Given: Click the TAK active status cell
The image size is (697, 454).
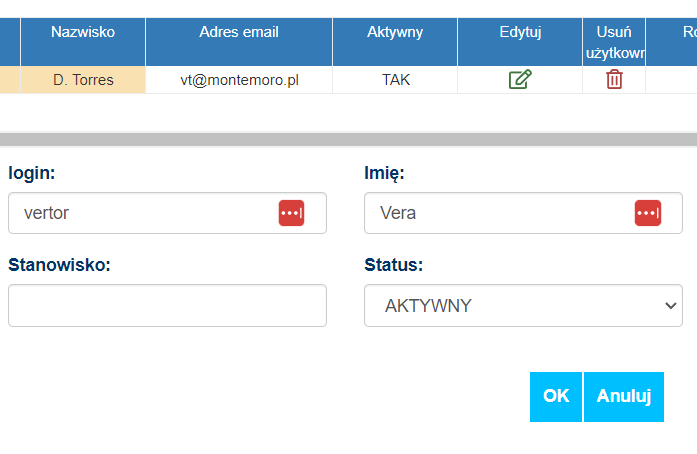Looking at the screenshot, I should (x=395, y=80).
